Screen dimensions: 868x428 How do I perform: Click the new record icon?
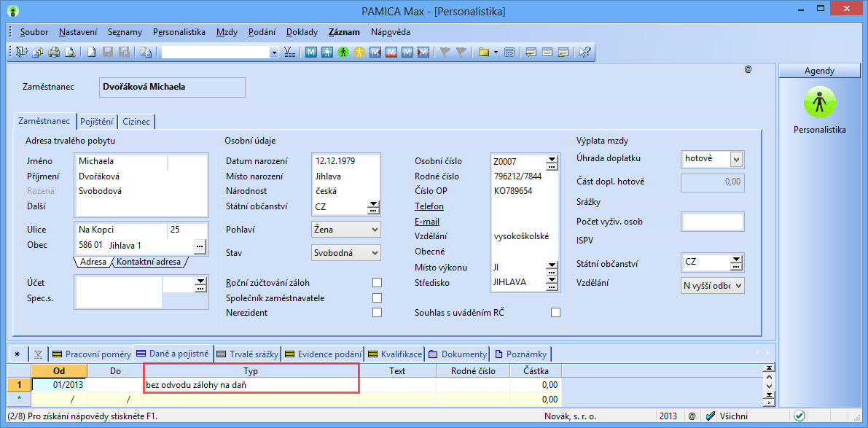coord(92,52)
